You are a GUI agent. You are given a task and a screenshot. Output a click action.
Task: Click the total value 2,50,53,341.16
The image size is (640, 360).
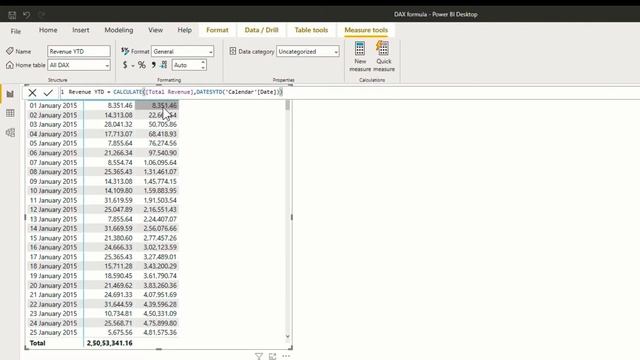[109, 343]
